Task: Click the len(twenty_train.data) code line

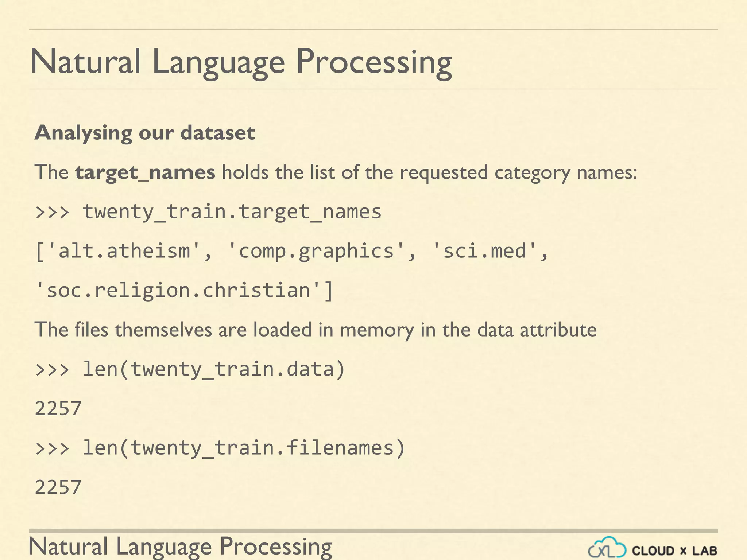Action: 214,369
